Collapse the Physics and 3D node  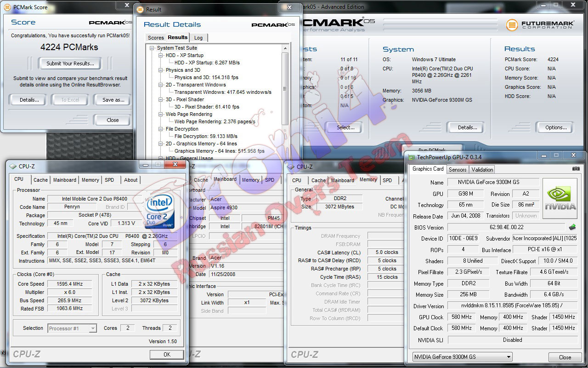tap(161, 70)
